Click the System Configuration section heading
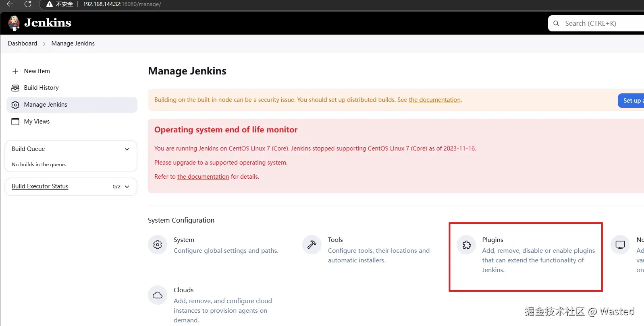The height and width of the screenshot is (326, 644). pyautogui.click(x=181, y=220)
